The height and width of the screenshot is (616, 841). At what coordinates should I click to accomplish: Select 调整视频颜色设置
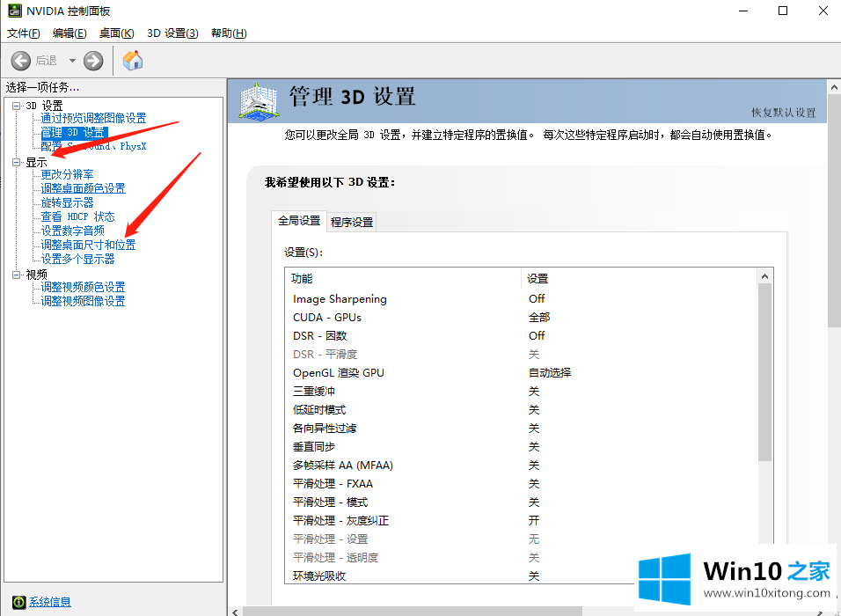[84, 287]
